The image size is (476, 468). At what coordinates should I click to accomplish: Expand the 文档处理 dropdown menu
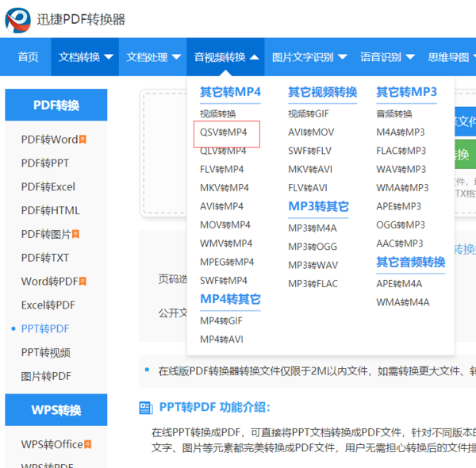tap(154, 57)
